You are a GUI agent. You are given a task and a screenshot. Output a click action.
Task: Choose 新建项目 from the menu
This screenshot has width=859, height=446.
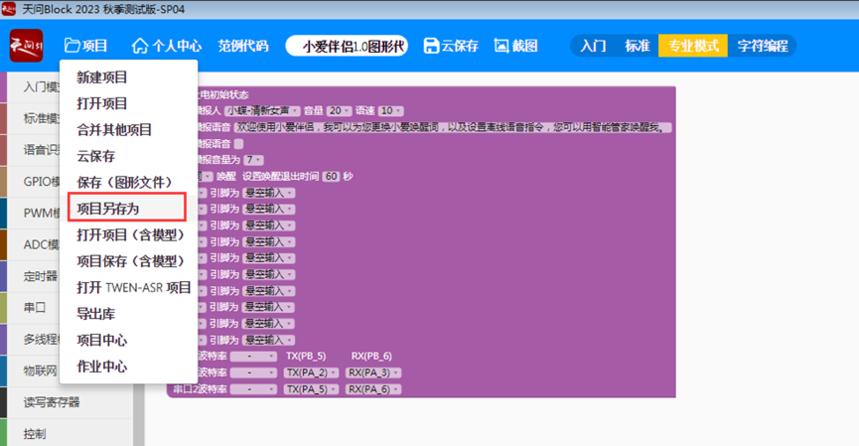pyautogui.click(x=102, y=77)
